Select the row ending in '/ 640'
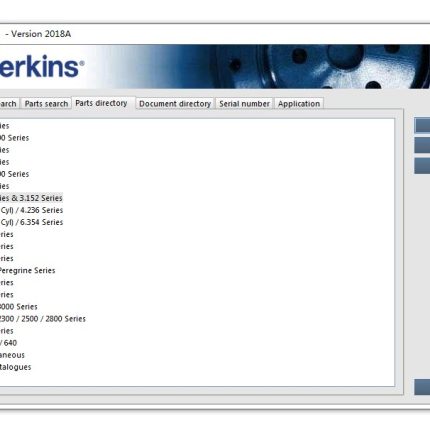430x430 pixels. click(x=8, y=343)
